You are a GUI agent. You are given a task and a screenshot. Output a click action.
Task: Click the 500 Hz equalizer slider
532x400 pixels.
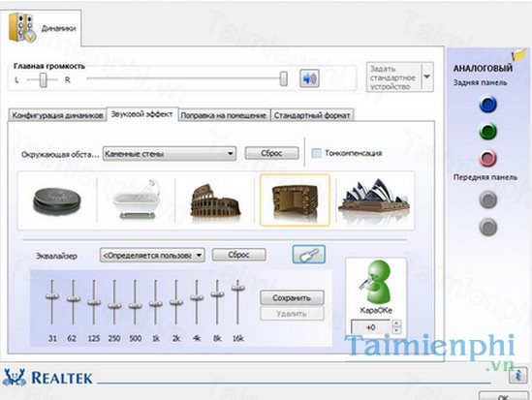135,306
